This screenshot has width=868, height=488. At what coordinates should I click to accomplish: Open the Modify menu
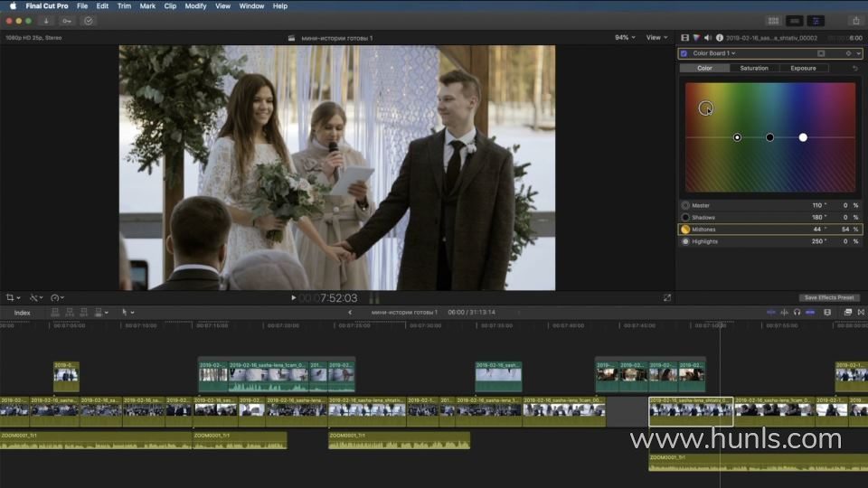(x=195, y=6)
